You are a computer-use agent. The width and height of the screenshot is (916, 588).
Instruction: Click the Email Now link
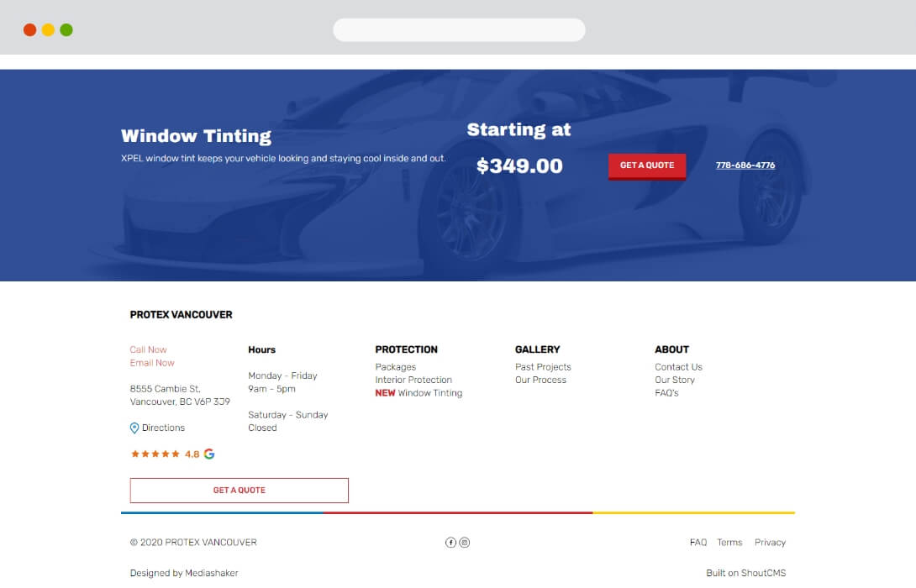tap(152, 363)
